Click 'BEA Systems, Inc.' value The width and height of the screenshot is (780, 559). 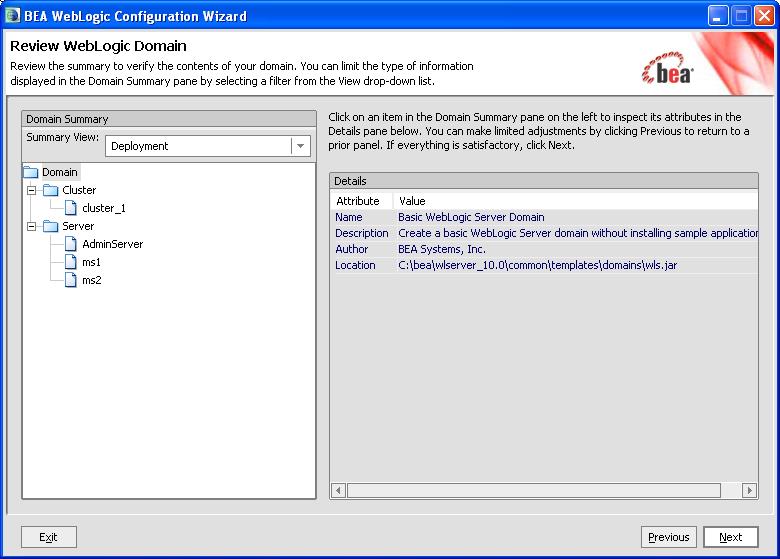(x=442, y=249)
